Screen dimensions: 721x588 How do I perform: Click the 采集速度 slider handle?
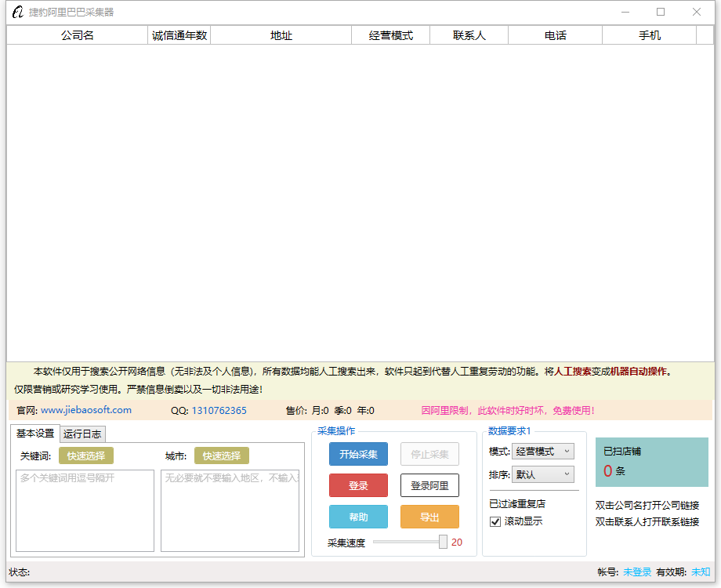tap(443, 542)
